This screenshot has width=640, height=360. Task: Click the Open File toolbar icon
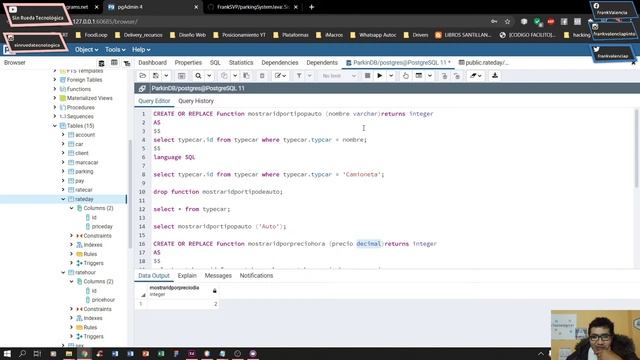[x=142, y=76]
